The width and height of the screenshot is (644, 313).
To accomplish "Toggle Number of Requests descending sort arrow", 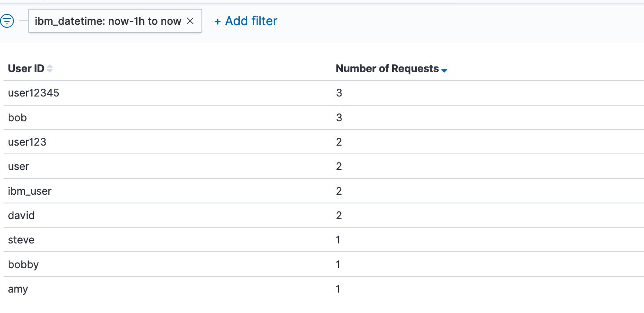I will (x=444, y=70).
